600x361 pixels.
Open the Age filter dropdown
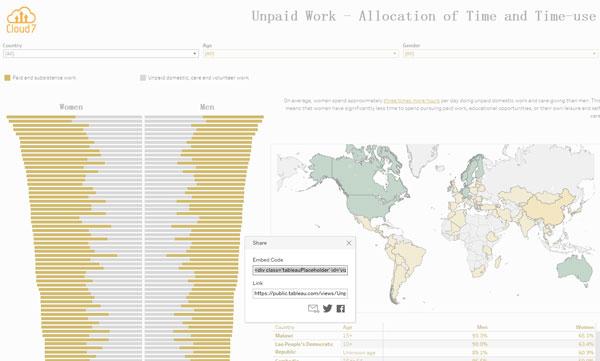pyautogui.click(x=300, y=54)
